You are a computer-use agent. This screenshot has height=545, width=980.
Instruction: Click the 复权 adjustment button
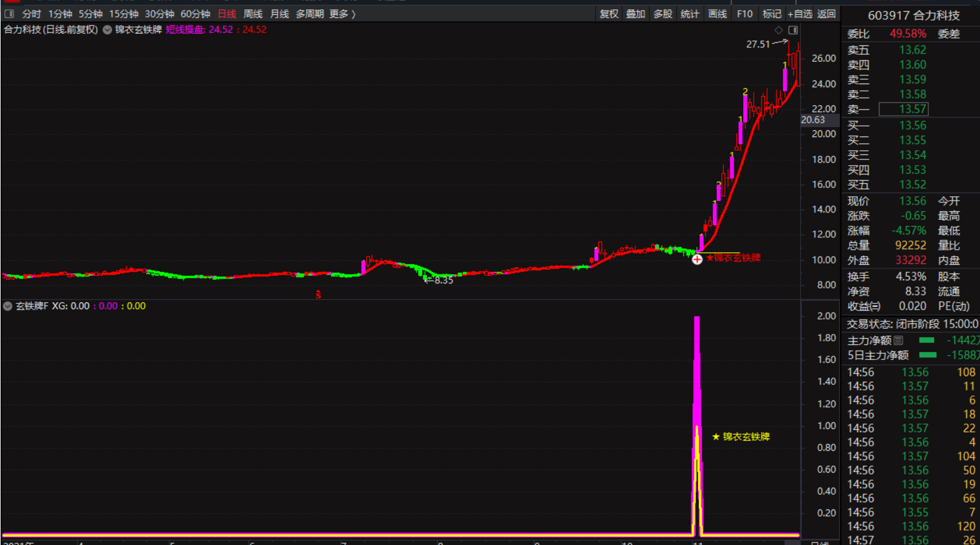pyautogui.click(x=608, y=14)
